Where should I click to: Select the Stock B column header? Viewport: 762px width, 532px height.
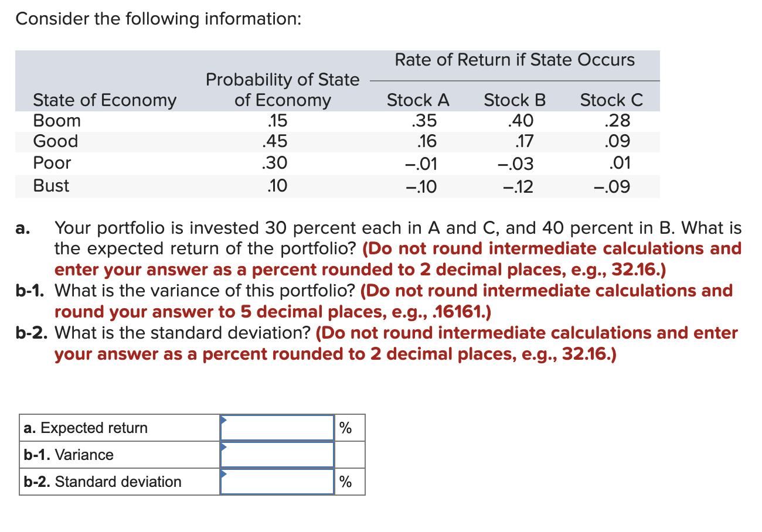[514, 100]
